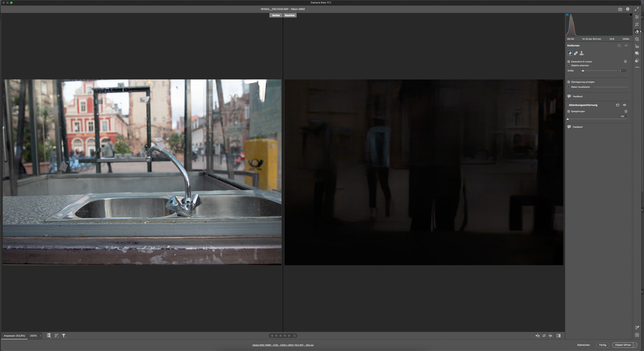Image resolution: width=644 pixels, height=351 pixels.
Task: Reset the Entfernen panel settings
Action: pos(619,45)
